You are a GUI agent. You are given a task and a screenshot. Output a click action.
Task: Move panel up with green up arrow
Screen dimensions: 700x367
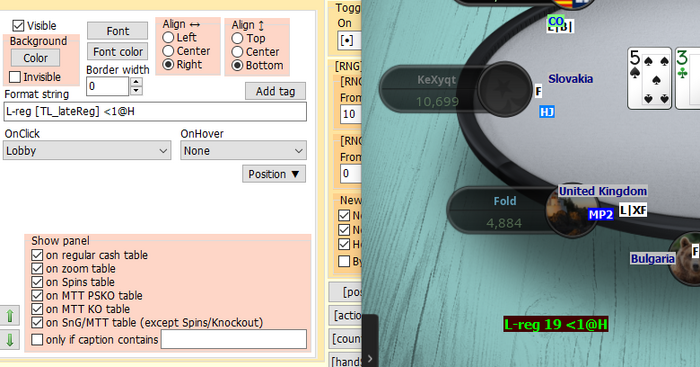click(9, 316)
